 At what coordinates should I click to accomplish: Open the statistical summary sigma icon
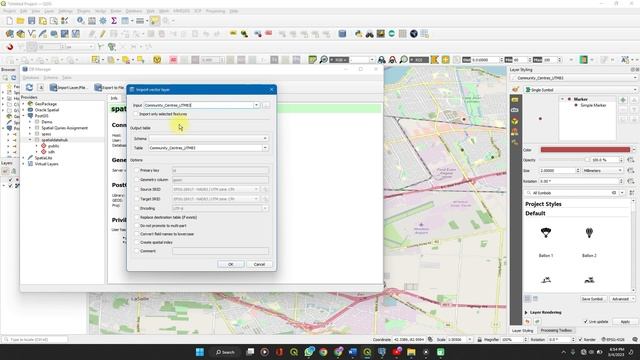[114, 20]
